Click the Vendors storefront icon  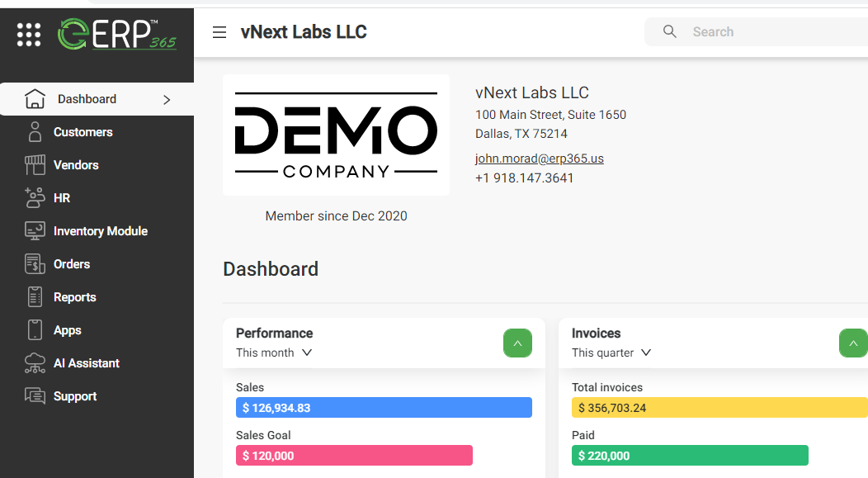35,165
